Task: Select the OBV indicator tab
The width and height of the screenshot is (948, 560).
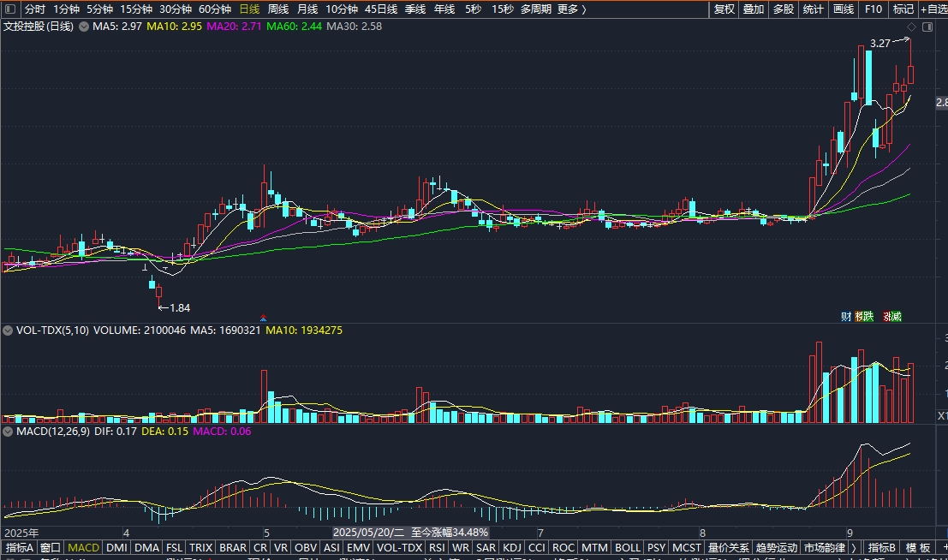Action: pos(306,547)
